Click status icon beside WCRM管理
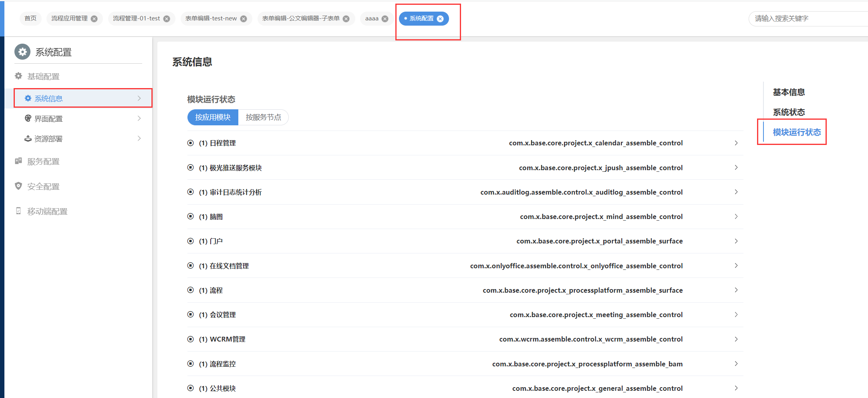The image size is (868, 398). (x=191, y=339)
